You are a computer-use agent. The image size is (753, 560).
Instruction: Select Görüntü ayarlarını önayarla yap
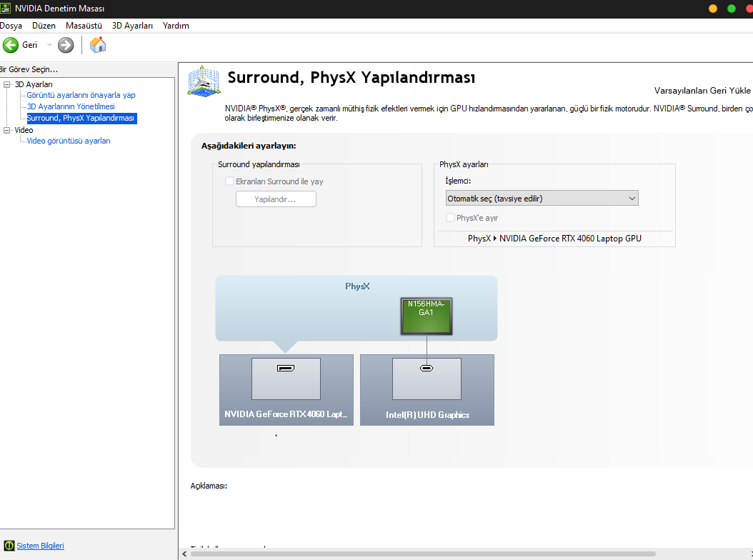click(81, 95)
